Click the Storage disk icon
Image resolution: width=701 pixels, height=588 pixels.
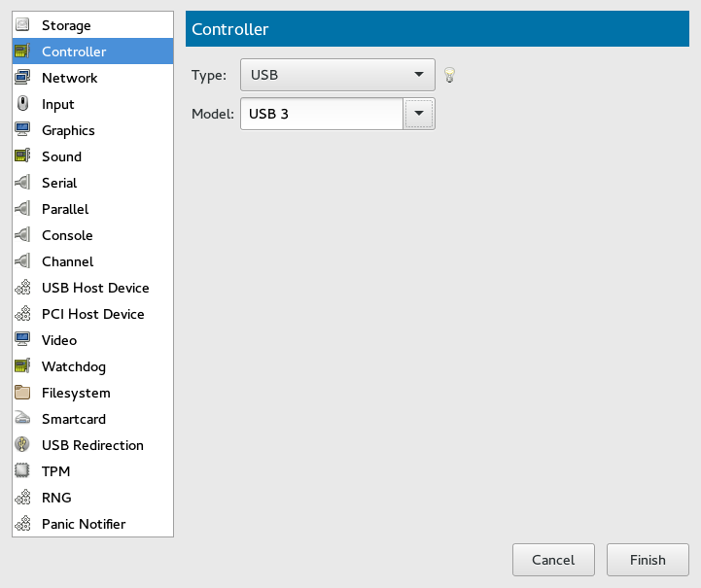click(23, 25)
